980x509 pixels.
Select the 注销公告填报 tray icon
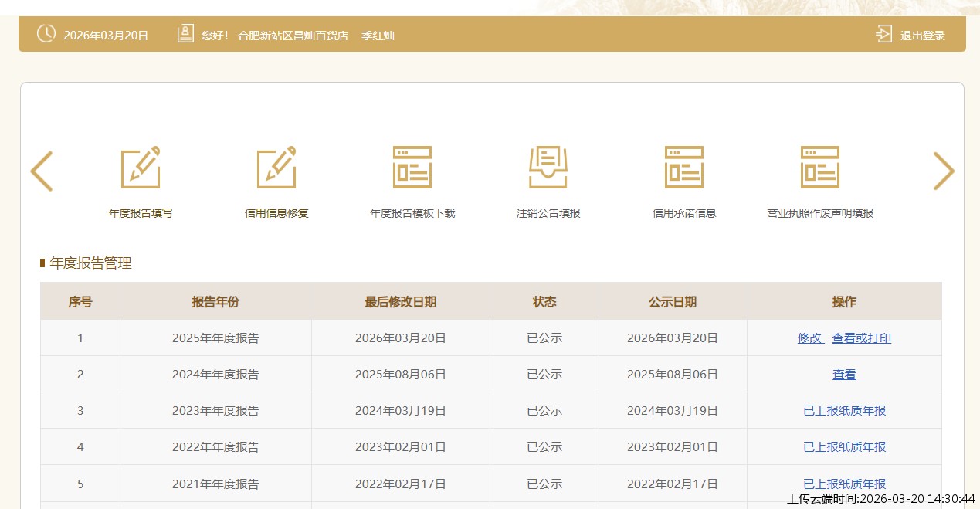(548, 168)
